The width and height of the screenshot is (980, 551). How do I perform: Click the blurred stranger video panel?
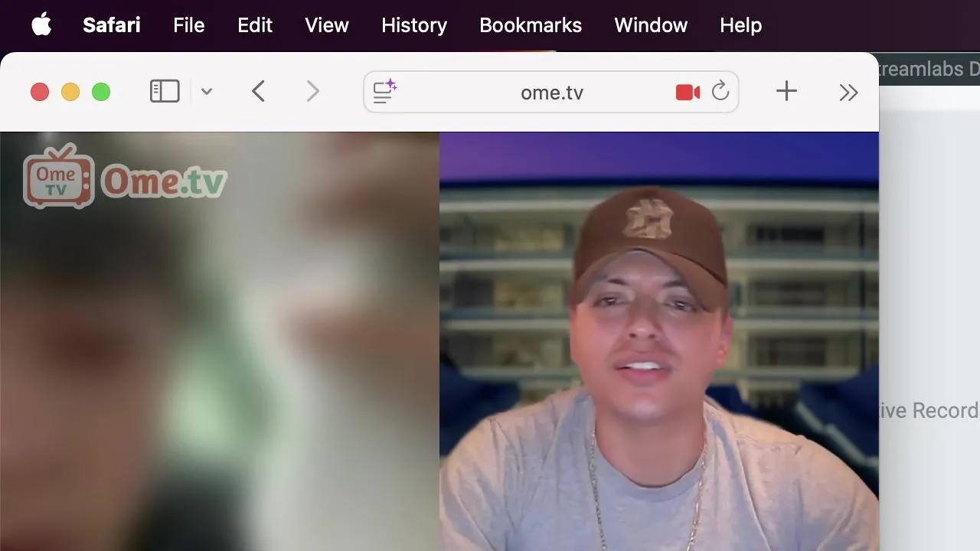pos(220,341)
